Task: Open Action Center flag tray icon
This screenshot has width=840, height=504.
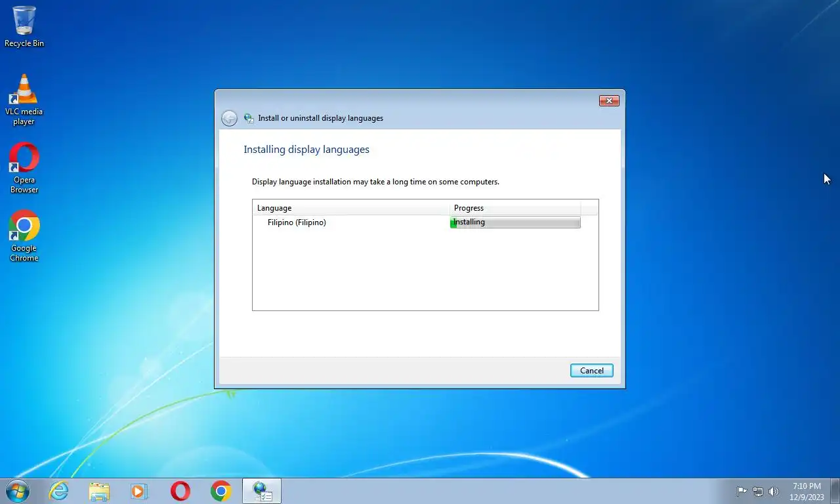Action: coord(742,491)
